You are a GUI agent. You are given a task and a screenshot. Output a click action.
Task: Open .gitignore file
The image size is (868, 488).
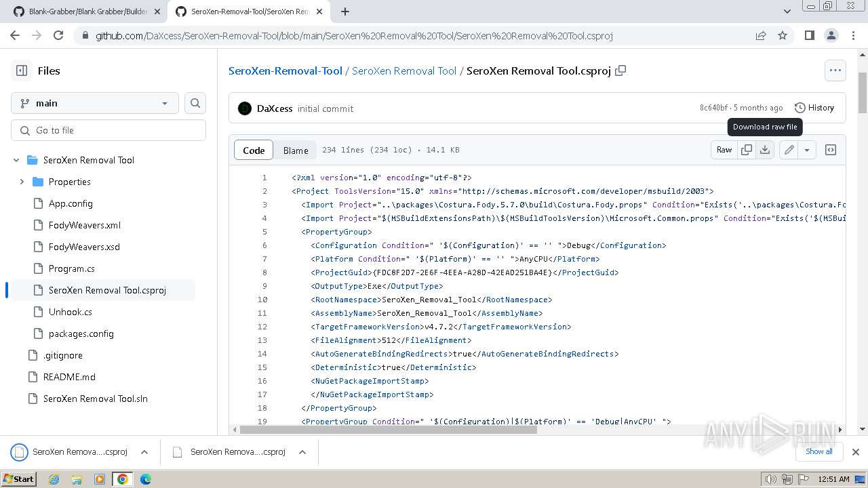63,355
